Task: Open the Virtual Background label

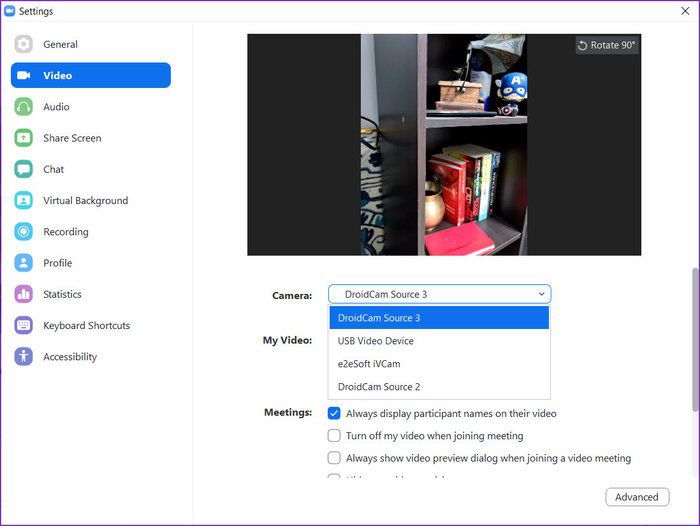Action: 86,200
